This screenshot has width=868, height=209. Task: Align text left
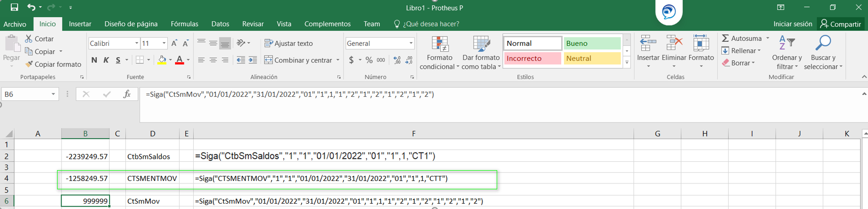coord(201,60)
